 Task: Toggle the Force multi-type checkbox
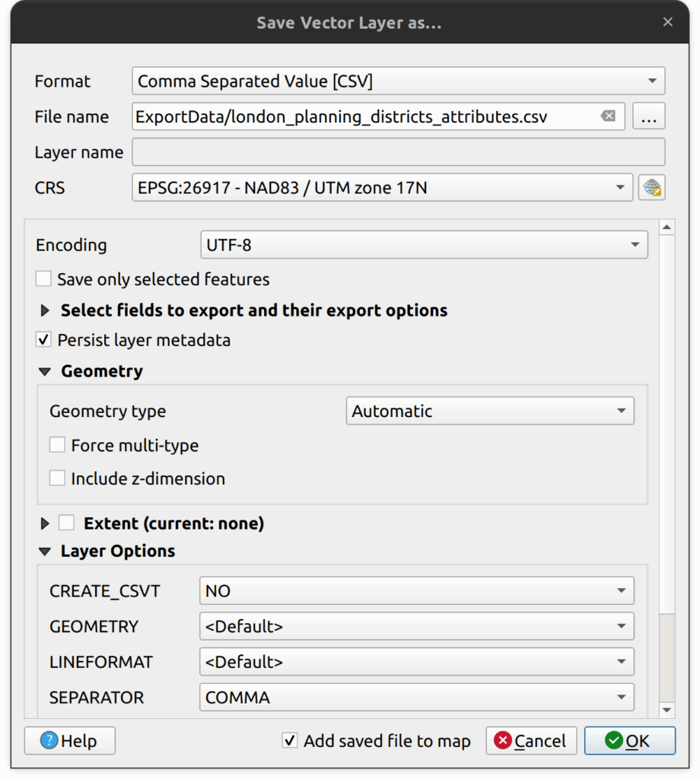[58, 445]
